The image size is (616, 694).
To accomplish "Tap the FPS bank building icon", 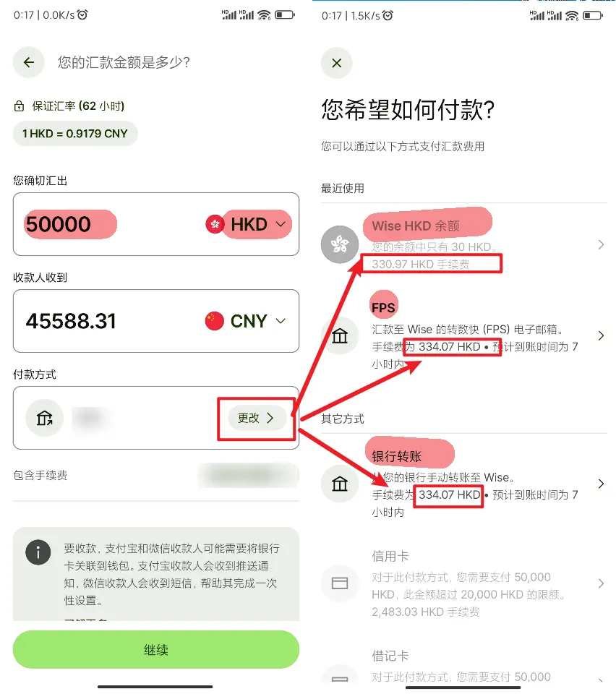I will point(340,336).
